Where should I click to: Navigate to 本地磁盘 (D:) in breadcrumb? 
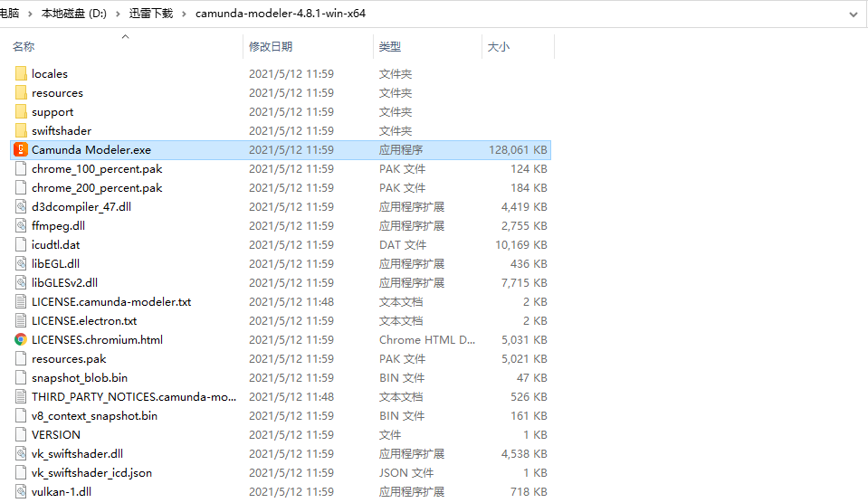click(x=74, y=14)
